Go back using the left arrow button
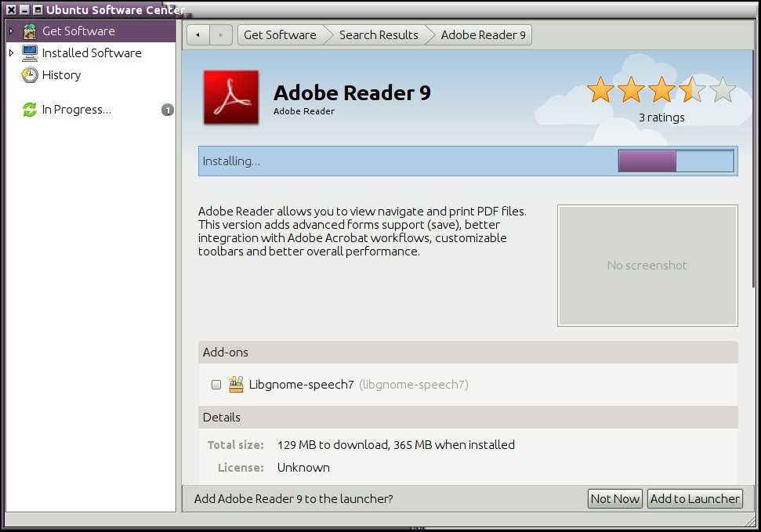Screen dimensions: 761x532 [198, 35]
